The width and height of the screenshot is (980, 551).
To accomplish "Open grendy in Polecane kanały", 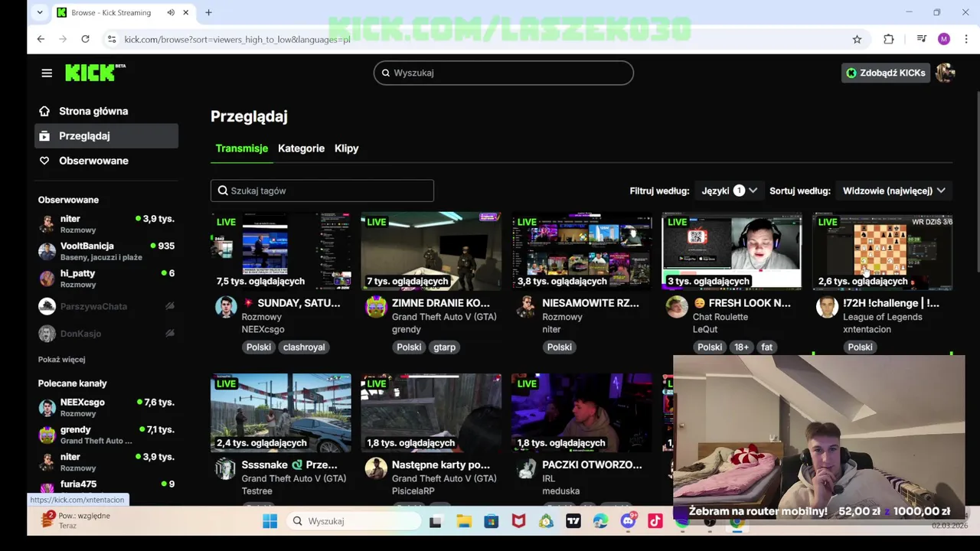I will point(106,435).
